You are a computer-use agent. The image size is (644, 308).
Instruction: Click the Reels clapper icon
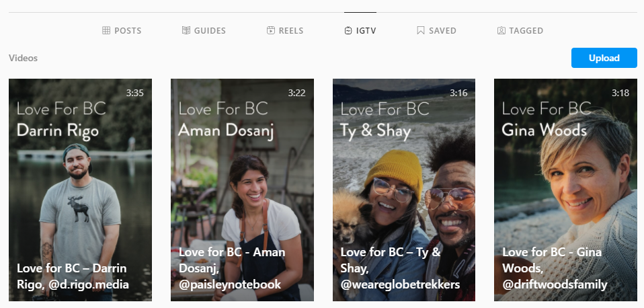pos(271,31)
